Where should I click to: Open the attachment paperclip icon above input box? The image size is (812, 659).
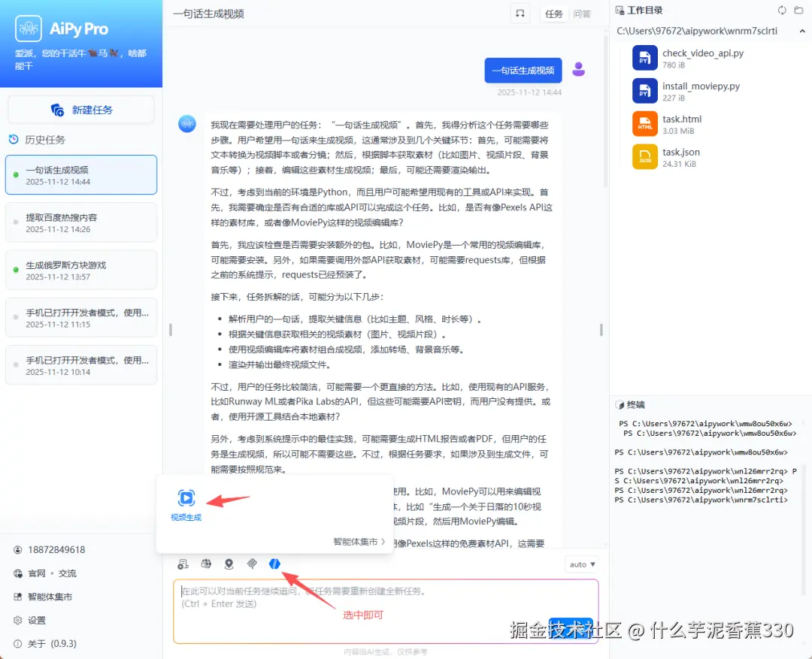tap(252, 564)
